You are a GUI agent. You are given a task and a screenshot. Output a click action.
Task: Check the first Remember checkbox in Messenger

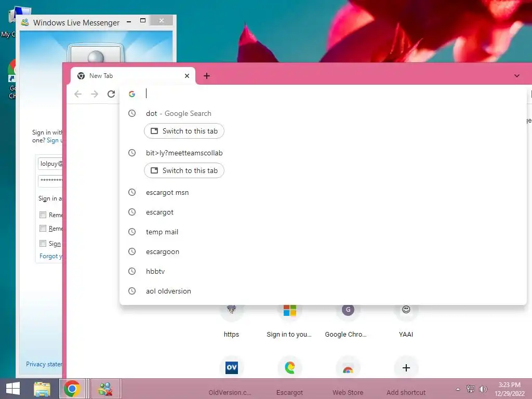click(43, 215)
